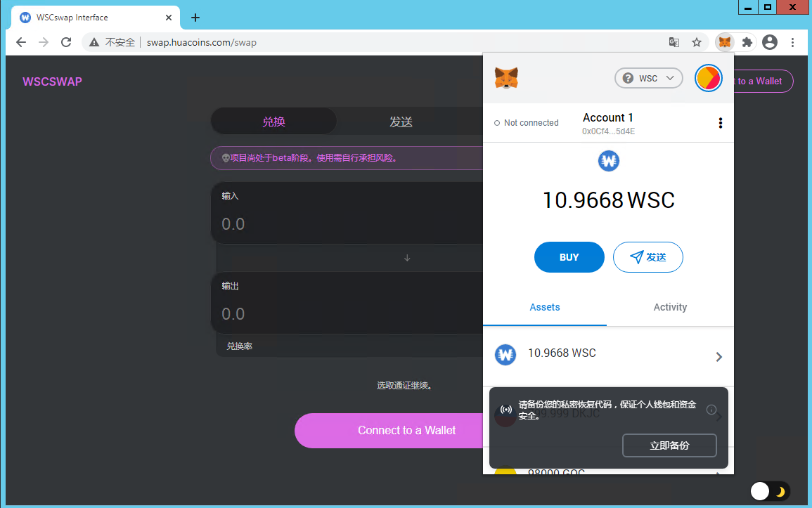Click the address bar URL swap.huacoins.com/swap

point(202,42)
